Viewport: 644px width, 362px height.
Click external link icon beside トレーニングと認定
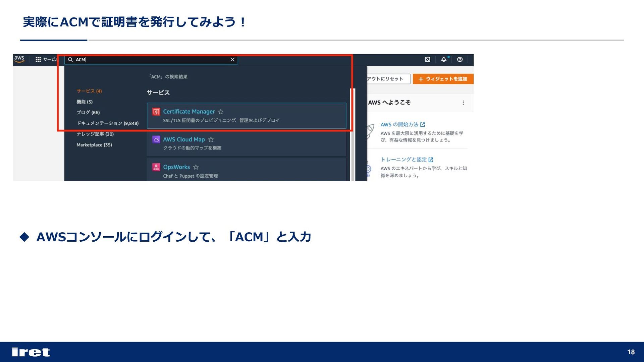coord(431,160)
